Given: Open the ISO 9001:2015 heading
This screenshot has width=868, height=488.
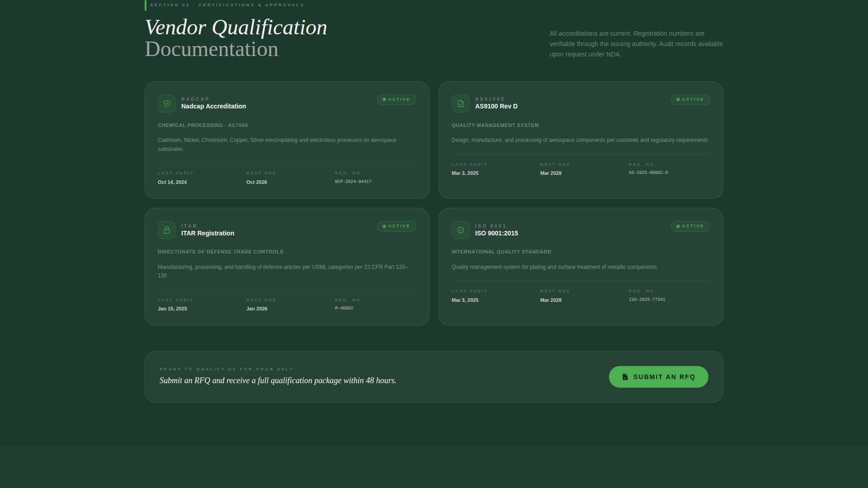Looking at the screenshot, I should 496,233.
